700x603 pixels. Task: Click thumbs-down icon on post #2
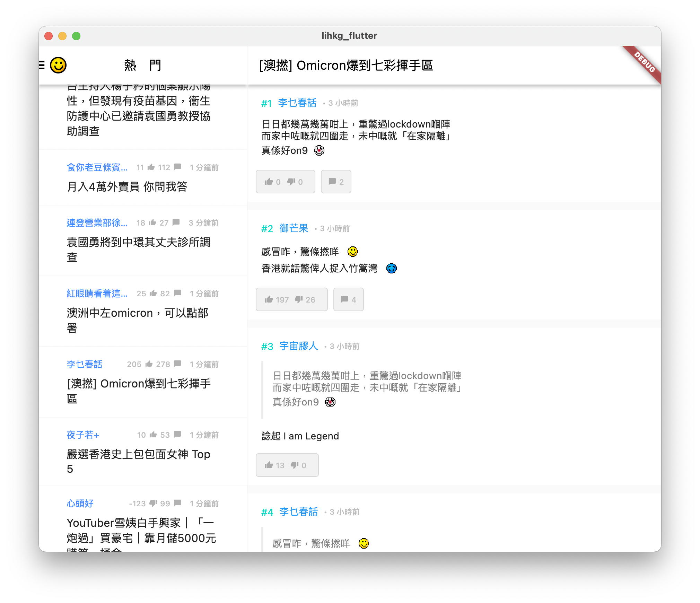click(x=299, y=299)
